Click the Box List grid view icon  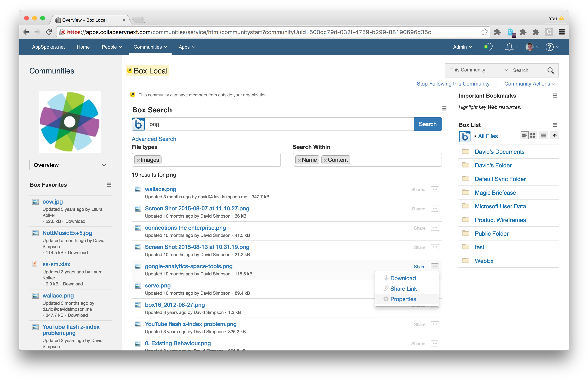pos(533,135)
